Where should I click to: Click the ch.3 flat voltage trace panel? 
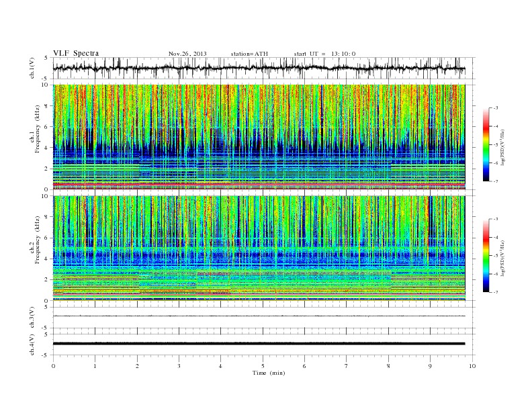264,318
